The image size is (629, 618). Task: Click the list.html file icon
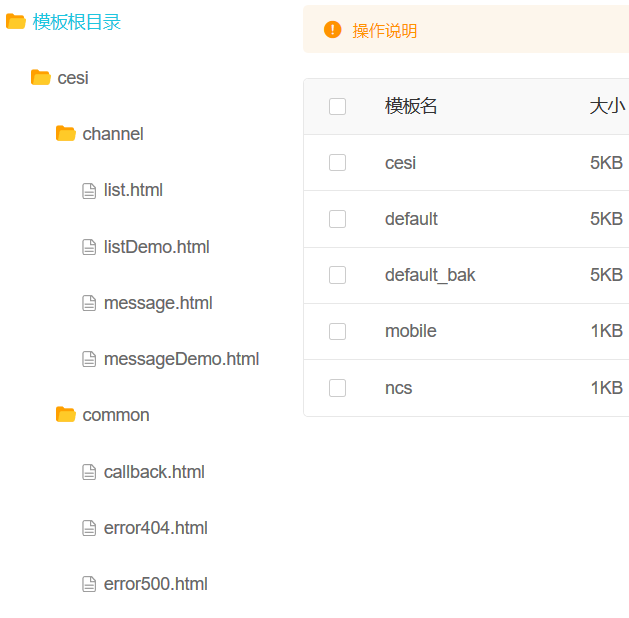click(89, 191)
